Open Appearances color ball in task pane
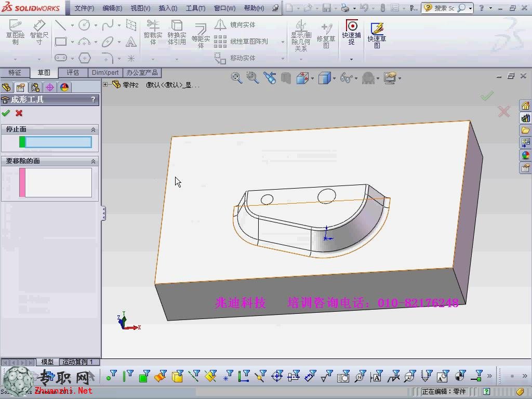532x399 pixels. point(525,155)
